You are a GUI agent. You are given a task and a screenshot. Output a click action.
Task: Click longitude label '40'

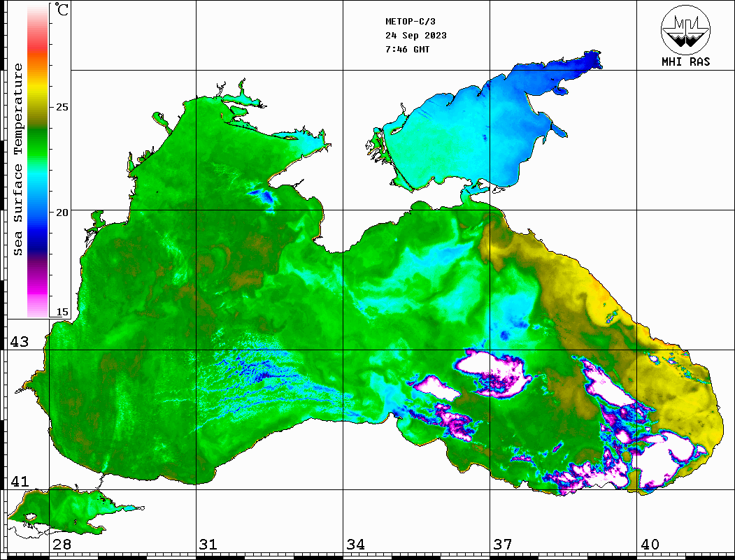tap(650, 545)
